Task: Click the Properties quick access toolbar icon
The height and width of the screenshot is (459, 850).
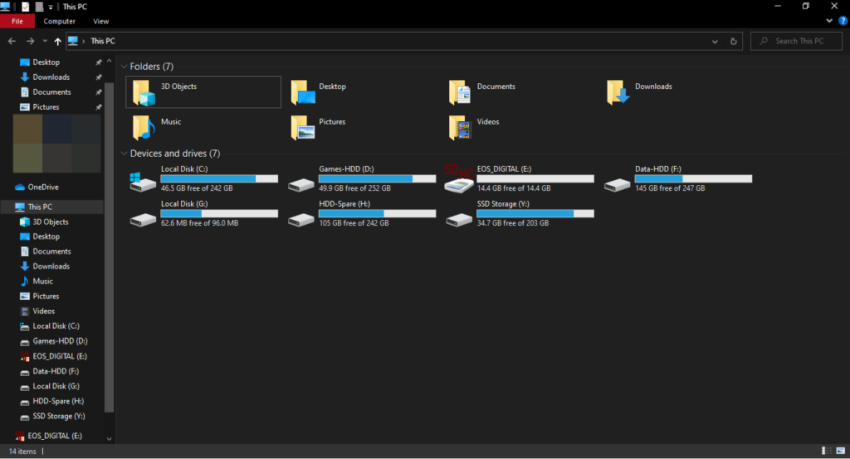Action: [x=25, y=7]
